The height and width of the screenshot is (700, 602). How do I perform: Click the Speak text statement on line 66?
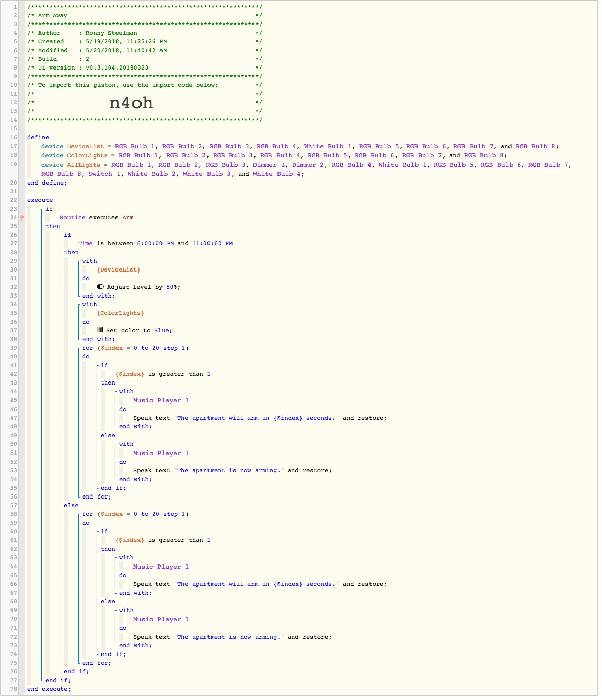pos(260,584)
